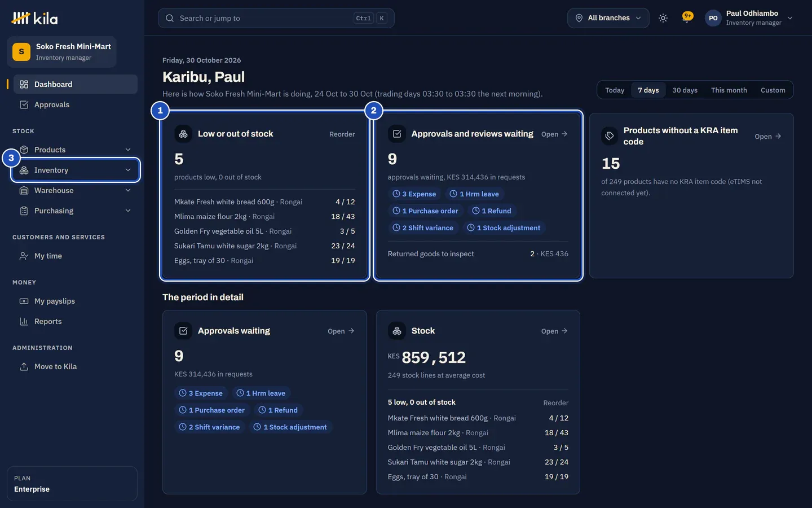The width and height of the screenshot is (812, 508).
Task: Click the KRA item code tag icon
Action: pyautogui.click(x=610, y=136)
